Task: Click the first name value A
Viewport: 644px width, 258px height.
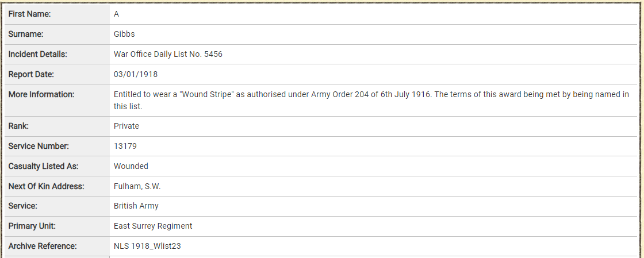Action: (117, 14)
